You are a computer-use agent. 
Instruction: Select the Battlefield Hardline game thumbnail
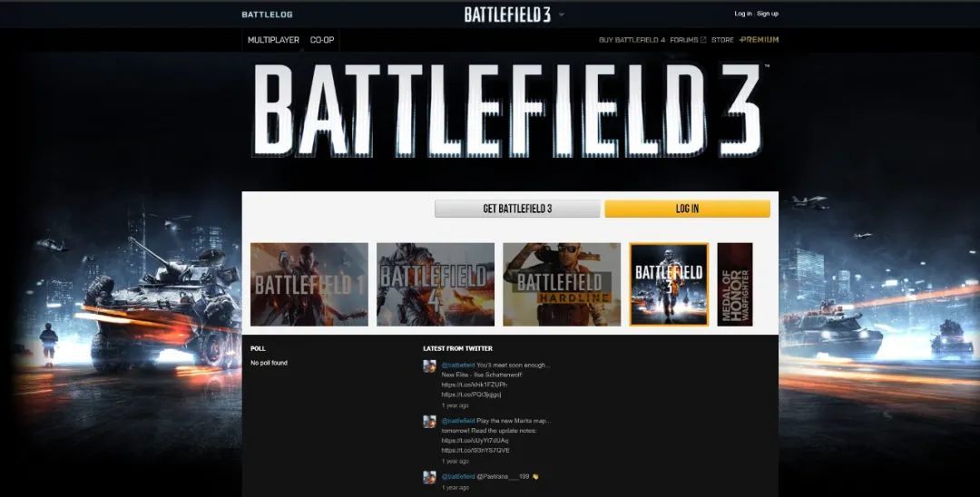click(562, 284)
